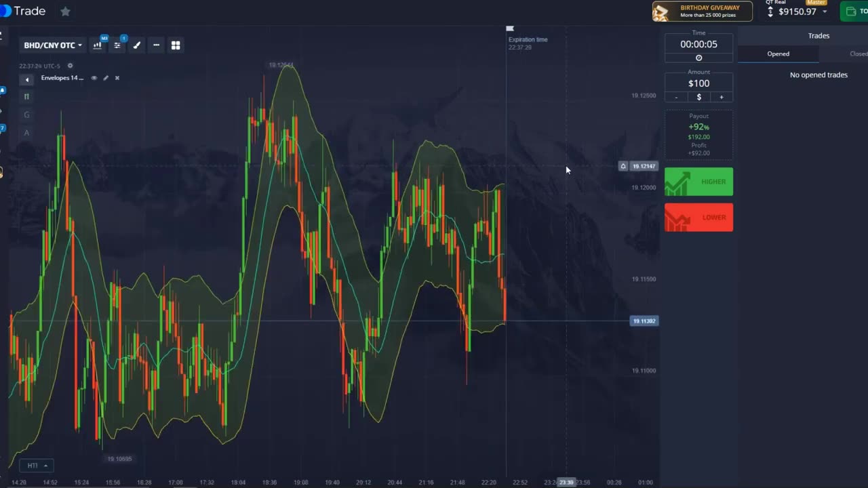
Task: Open the Birthday Giveaway banner
Action: coord(703,12)
